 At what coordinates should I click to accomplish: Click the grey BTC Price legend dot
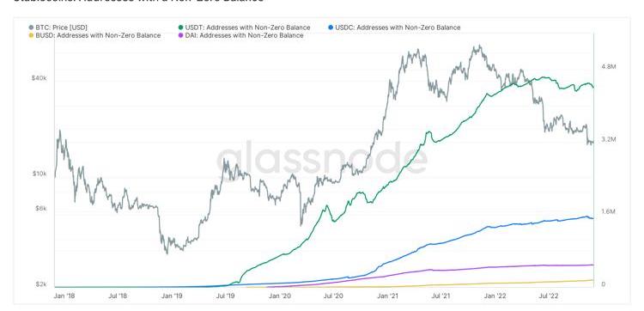(x=31, y=27)
